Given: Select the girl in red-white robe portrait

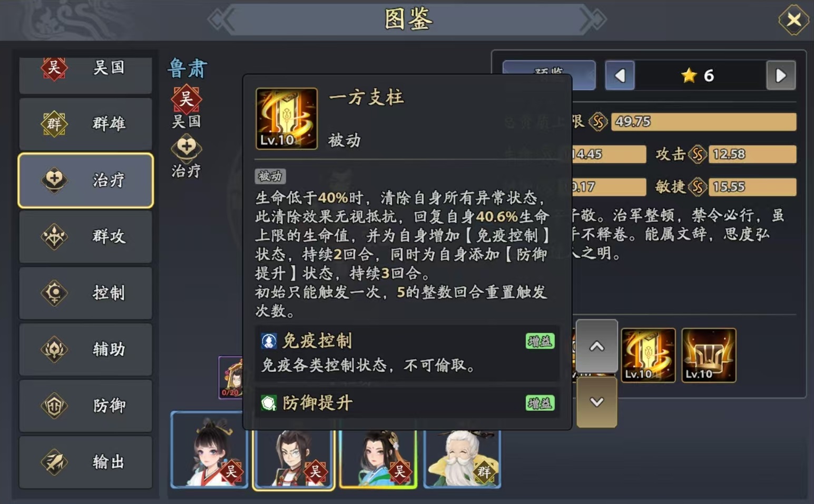Looking at the screenshot, I should 209,450.
